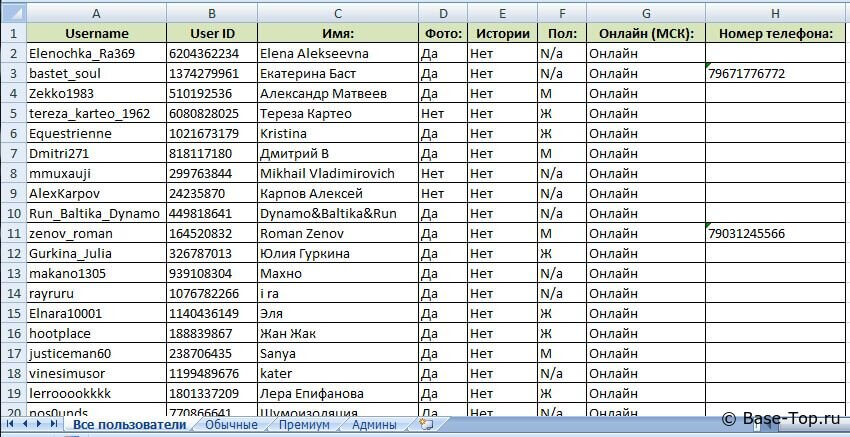
Task: Switch to the Обычные sheet tab
Action: (231, 425)
